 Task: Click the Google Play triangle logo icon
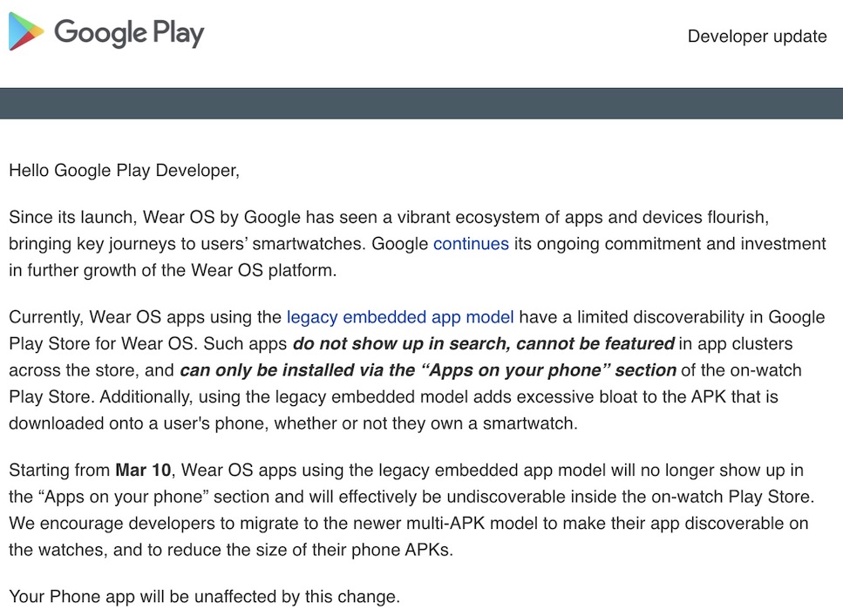tap(25, 31)
